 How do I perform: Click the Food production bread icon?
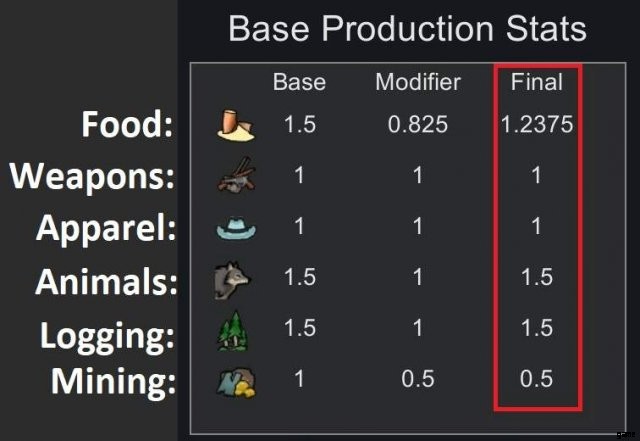point(236,125)
